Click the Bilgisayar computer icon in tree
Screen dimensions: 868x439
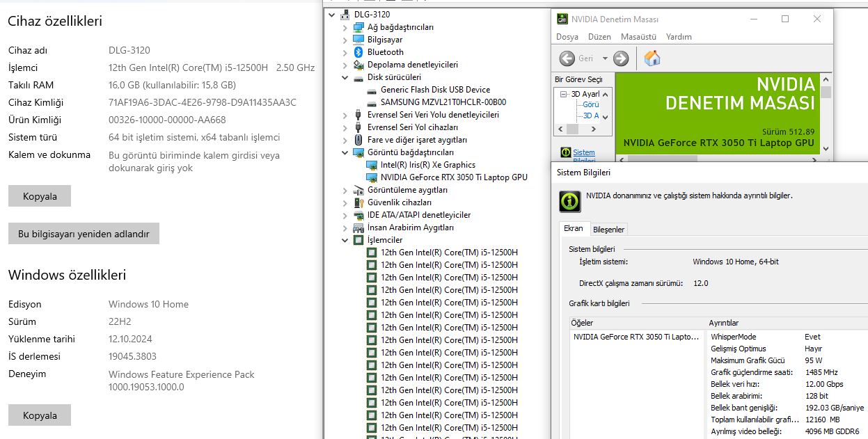(358, 40)
